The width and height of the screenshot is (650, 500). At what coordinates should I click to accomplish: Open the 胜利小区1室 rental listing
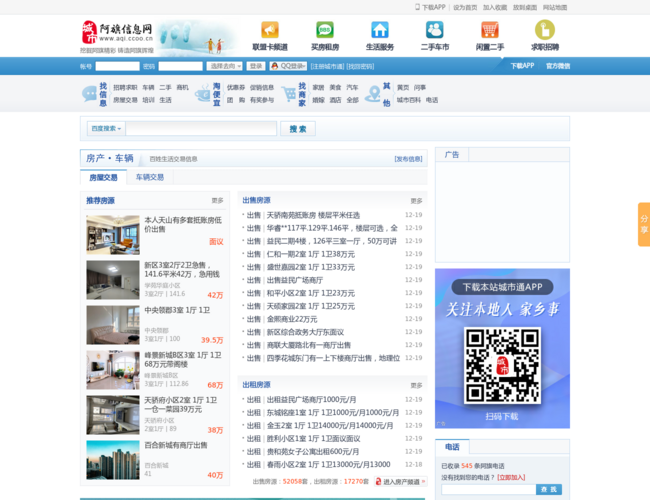(313, 439)
